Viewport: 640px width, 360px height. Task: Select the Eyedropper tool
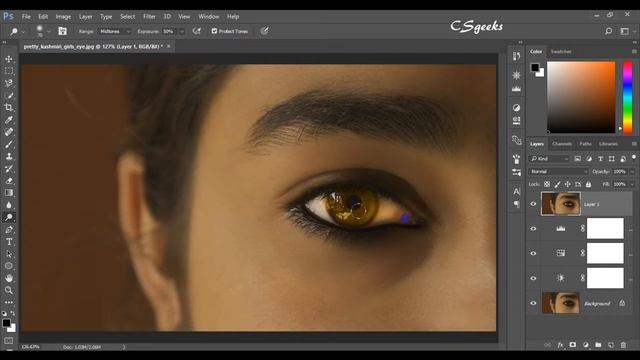(9, 120)
